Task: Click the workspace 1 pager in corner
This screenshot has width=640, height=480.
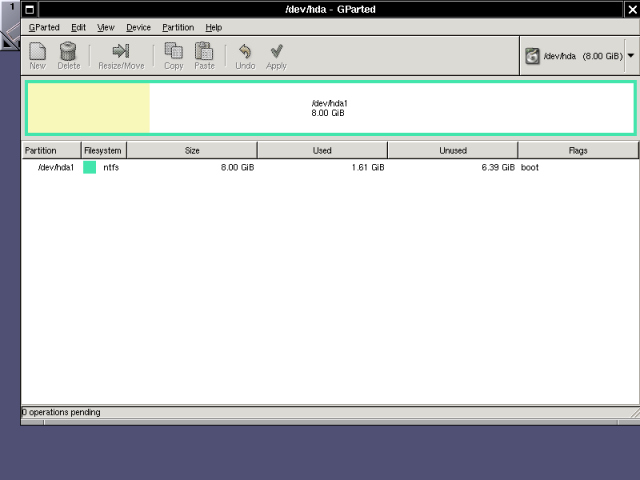Action: pyautogui.click(x=10, y=24)
